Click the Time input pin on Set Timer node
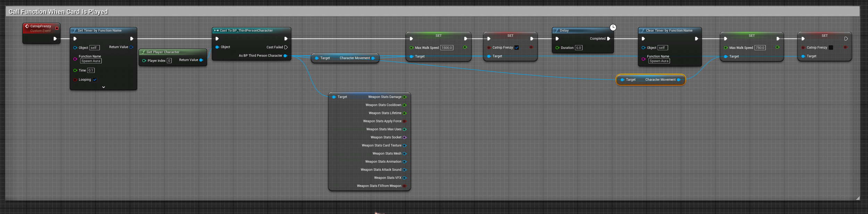Viewport: 868px width, 214px height. click(x=75, y=70)
